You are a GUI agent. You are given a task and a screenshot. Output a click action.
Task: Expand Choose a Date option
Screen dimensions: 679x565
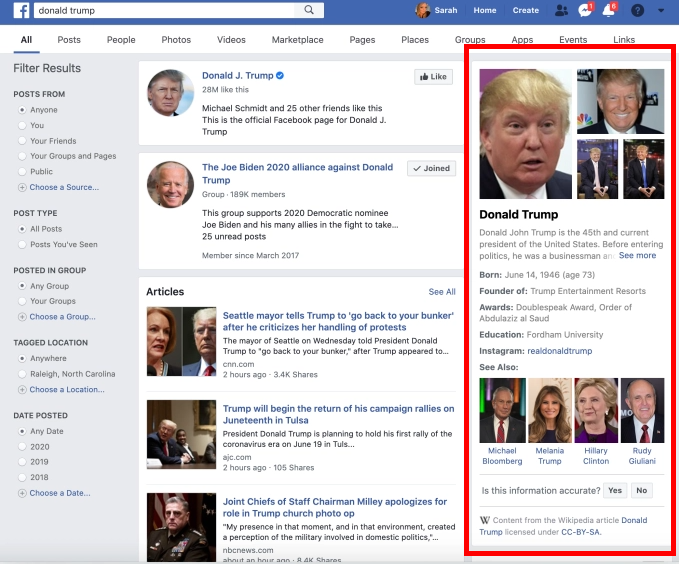pyautogui.click(x=60, y=493)
